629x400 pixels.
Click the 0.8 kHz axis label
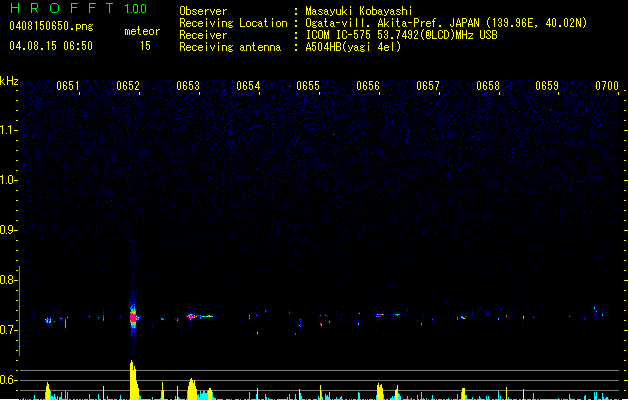coord(8,280)
